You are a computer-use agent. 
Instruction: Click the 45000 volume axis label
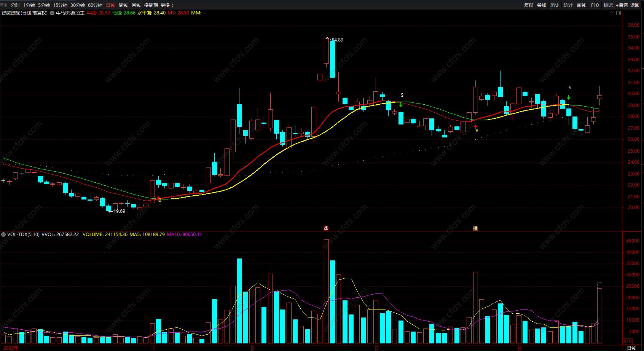(x=633, y=241)
